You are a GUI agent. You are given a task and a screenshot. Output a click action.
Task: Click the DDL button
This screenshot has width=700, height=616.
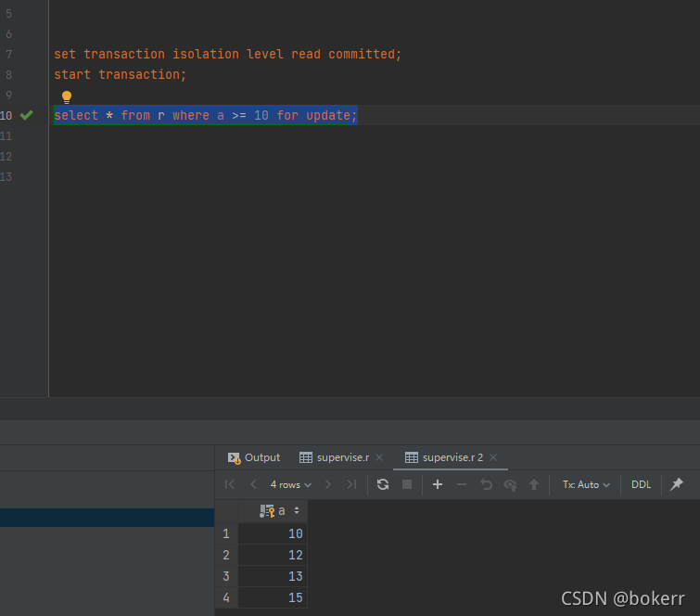(x=641, y=484)
